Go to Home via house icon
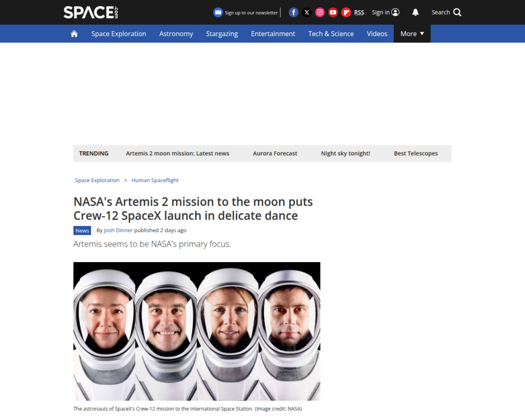This screenshot has height=420, width=525. pyautogui.click(x=74, y=34)
